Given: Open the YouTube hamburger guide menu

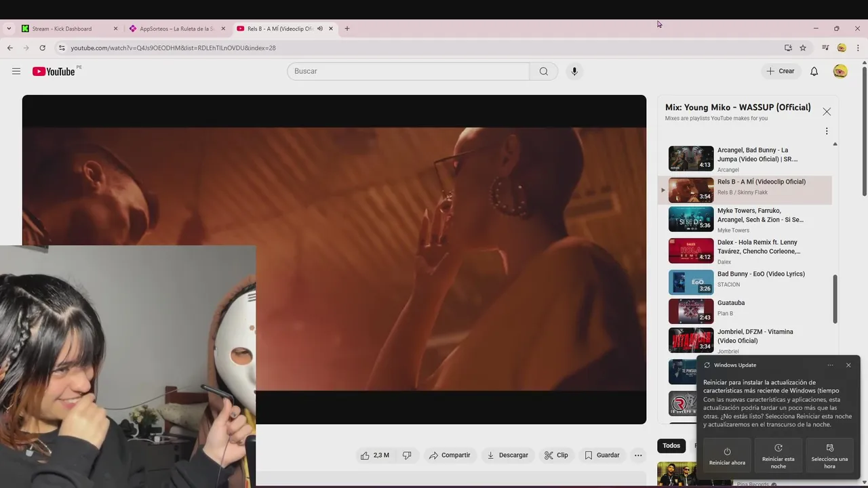Looking at the screenshot, I should [16, 71].
